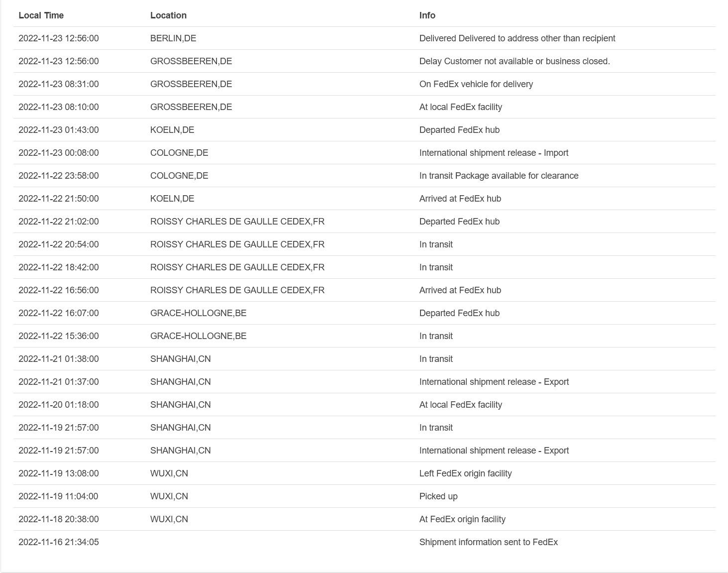Select SHANGHAI,CN at 2022-11-20 01:18:00
The image size is (728, 573).
180,405
